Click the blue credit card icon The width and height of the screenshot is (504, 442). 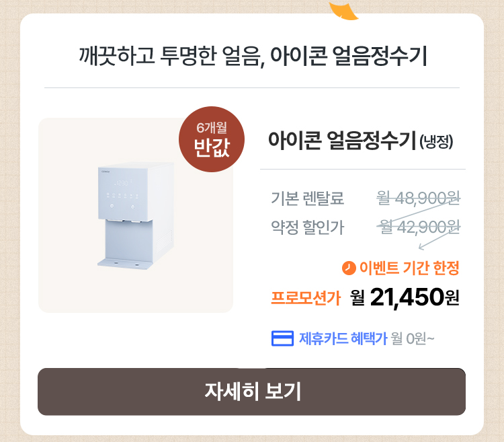(x=282, y=338)
